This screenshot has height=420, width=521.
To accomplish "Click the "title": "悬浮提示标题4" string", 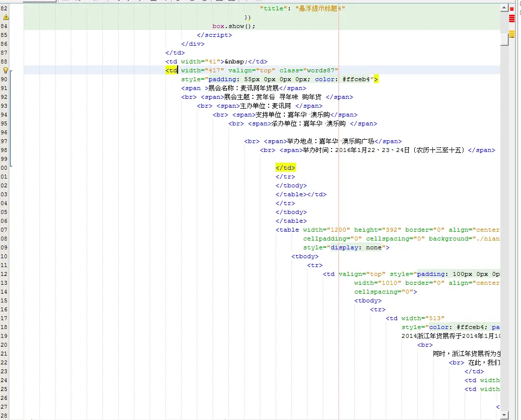I will tap(303, 8).
